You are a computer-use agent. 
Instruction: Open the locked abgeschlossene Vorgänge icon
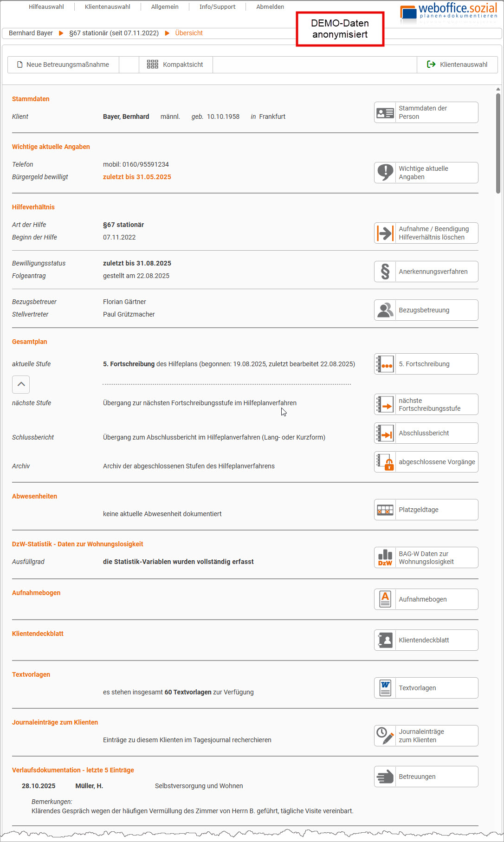coord(385,462)
